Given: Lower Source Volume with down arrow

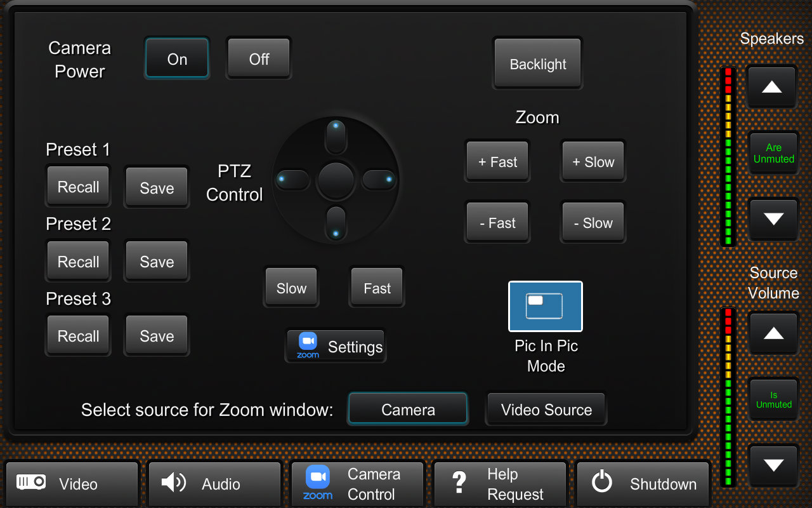Looking at the screenshot, I should [773, 465].
